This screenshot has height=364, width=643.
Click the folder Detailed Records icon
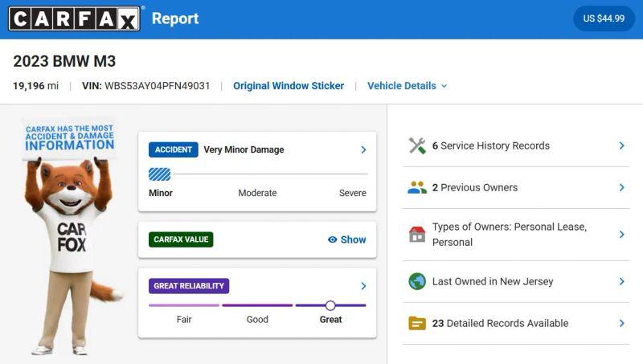417,323
